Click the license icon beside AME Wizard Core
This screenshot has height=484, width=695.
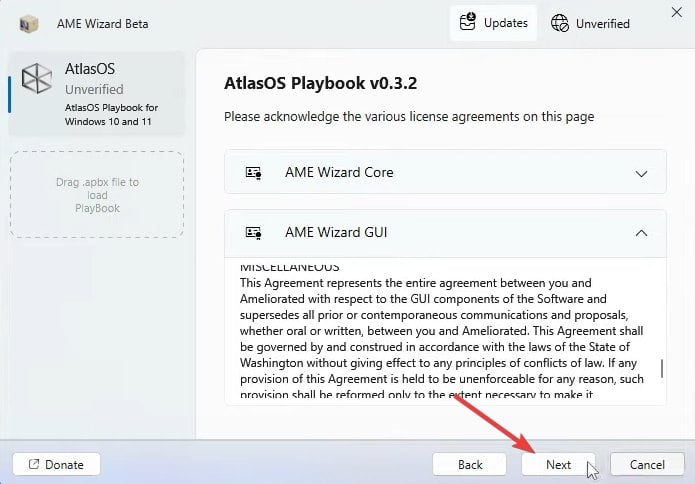[254, 173]
